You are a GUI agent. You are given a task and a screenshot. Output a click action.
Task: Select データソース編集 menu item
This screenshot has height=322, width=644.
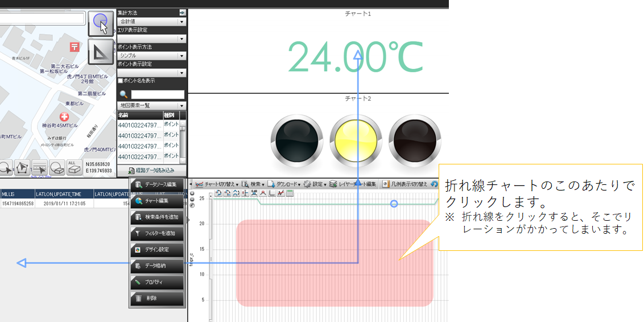click(156, 184)
